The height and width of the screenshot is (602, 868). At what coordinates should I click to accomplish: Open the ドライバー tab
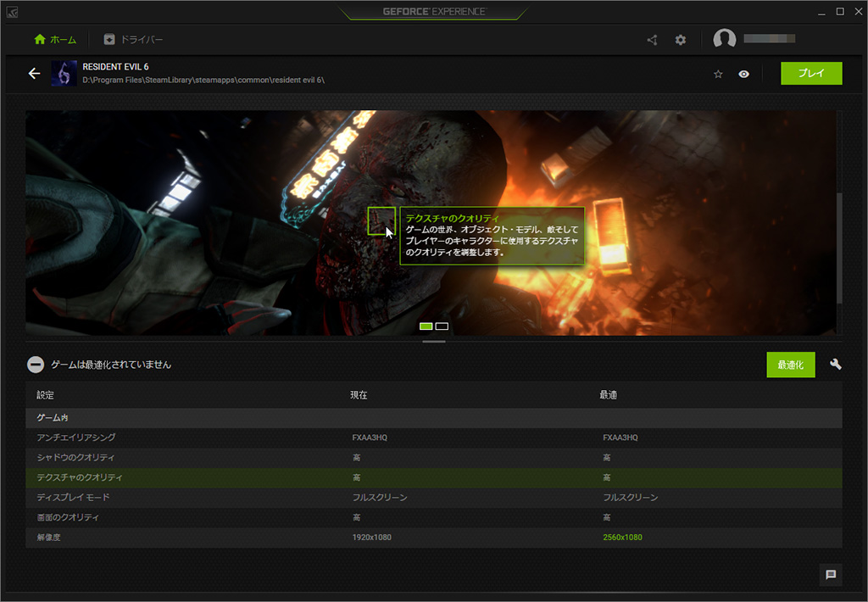[x=133, y=40]
